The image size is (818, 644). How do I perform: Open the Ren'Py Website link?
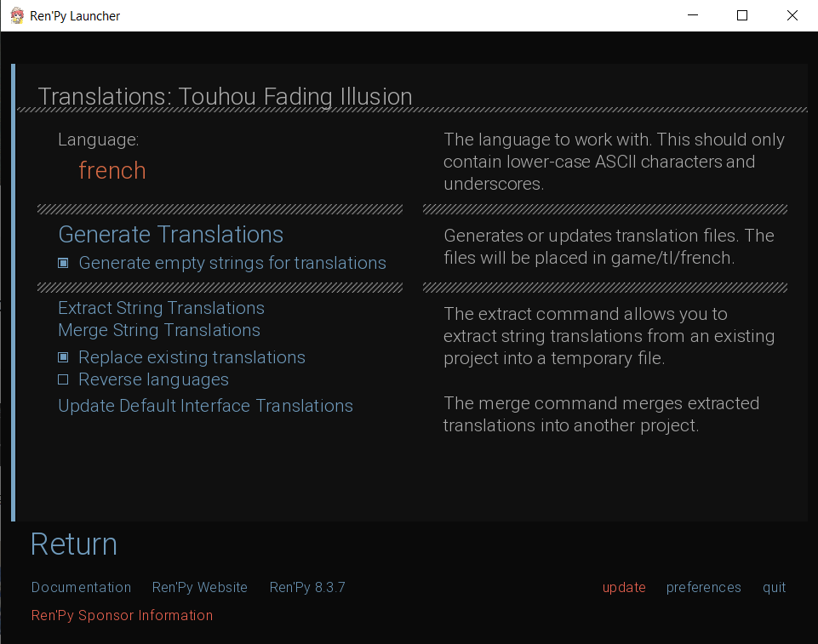pyautogui.click(x=200, y=588)
